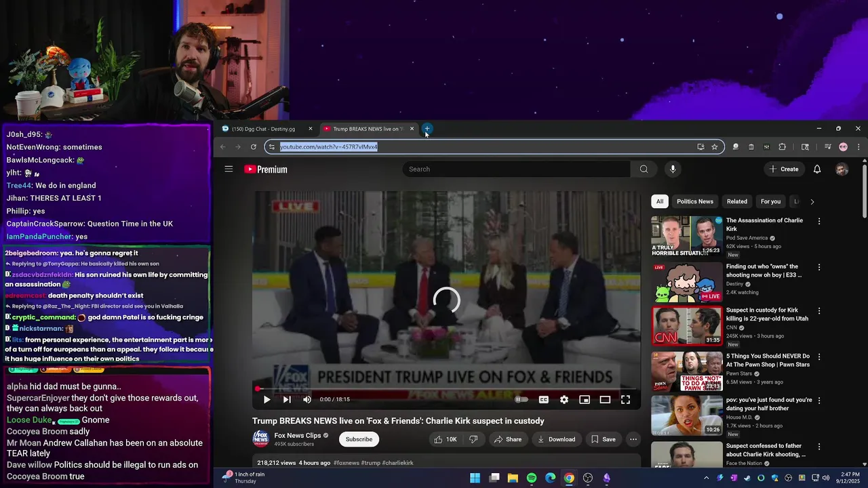Open the Create dropdown
This screenshot has width=868, height=488.
coord(783,169)
